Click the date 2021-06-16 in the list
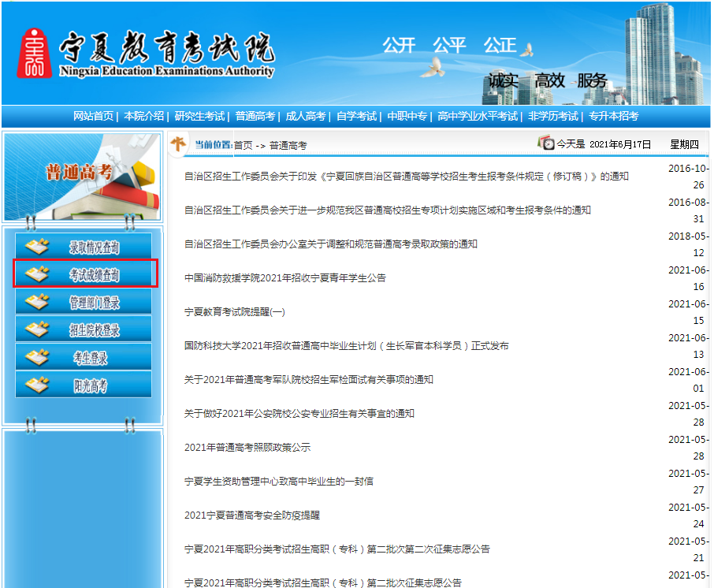The height and width of the screenshot is (588, 714). click(x=689, y=278)
